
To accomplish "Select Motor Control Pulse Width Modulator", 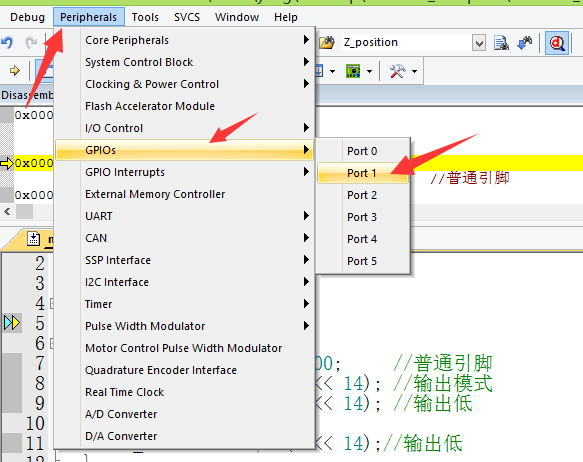I will 184,348.
